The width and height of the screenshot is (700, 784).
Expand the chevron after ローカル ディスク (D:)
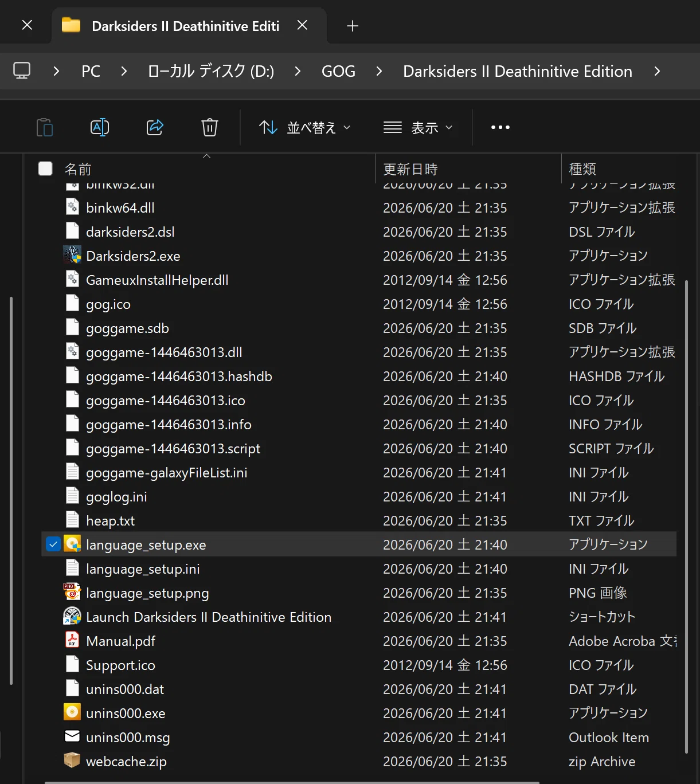[x=298, y=71]
